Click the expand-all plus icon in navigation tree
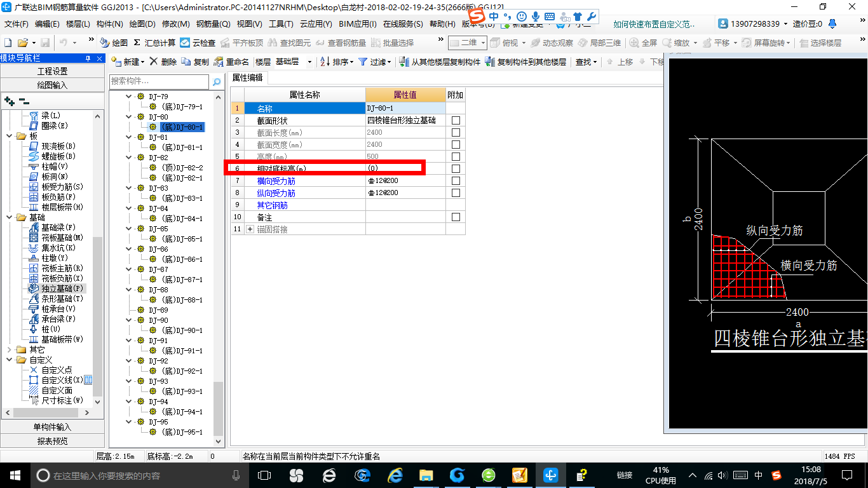Viewport: 868px width, 488px height. [9, 101]
